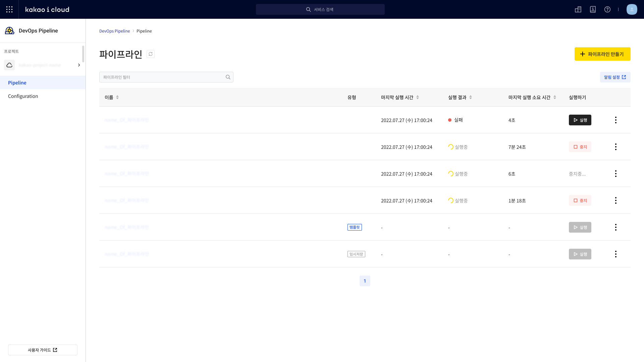
Task: Open the information document icon in header
Action: (593, 9)
